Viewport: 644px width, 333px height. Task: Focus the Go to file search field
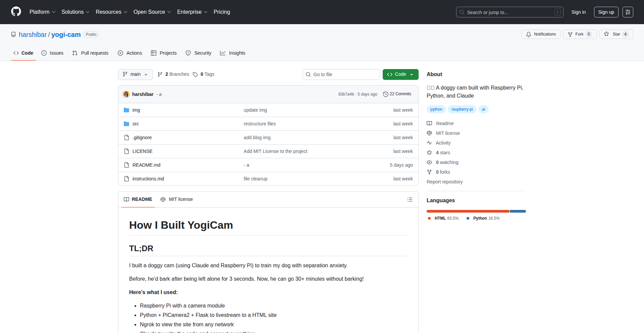[x=341, y=74]
